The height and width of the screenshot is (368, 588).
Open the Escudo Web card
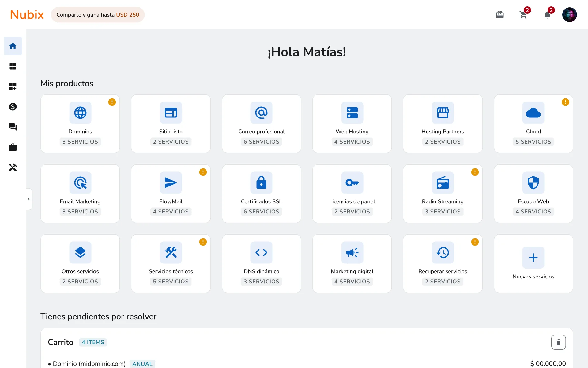[x=533, y=194]
